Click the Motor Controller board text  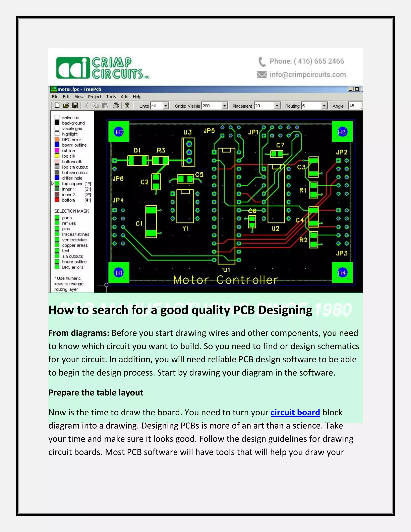(225, 280)
